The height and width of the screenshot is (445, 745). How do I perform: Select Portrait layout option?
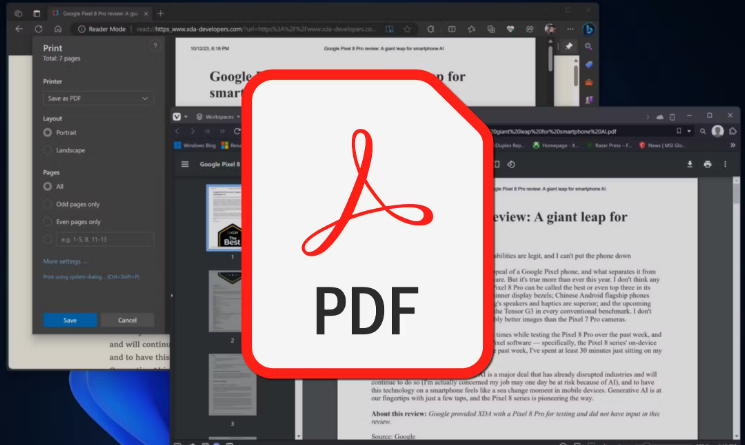(x=48, y=133)
